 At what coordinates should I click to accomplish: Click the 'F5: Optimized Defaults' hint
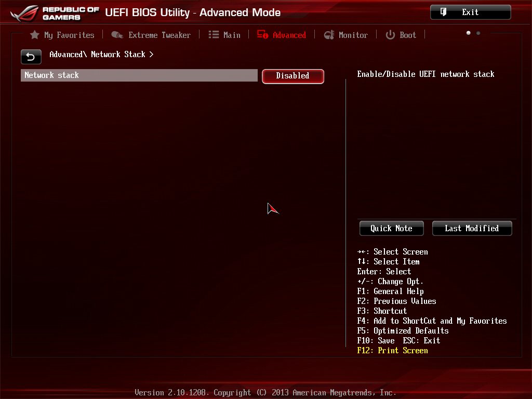[x=403, y=331]
